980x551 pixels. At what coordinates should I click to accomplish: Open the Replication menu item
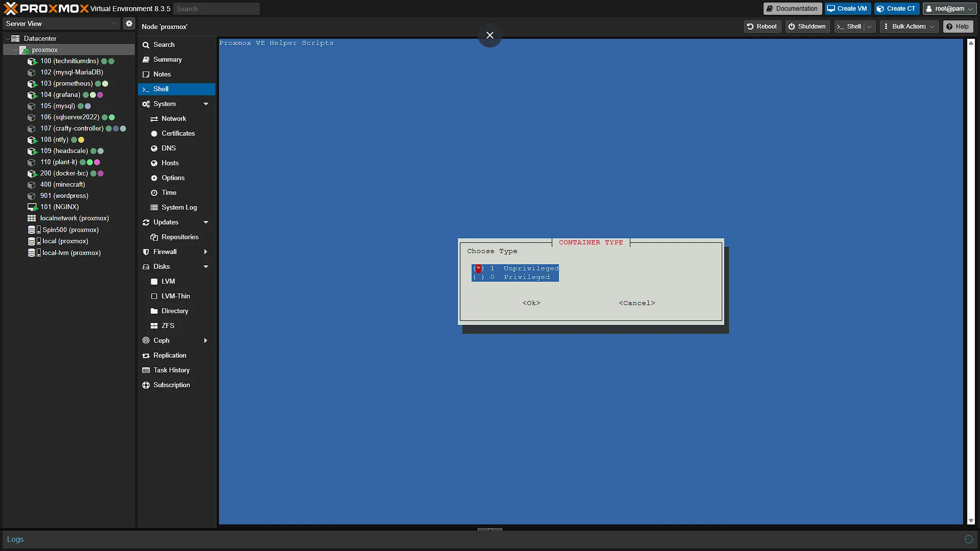(177, 356)
